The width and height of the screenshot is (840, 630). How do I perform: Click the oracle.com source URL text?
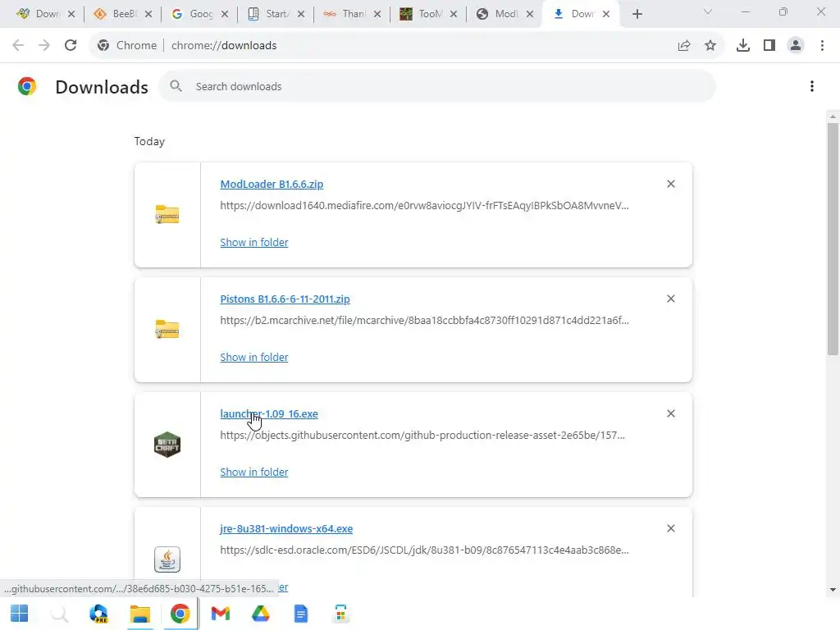click(424, 550)
